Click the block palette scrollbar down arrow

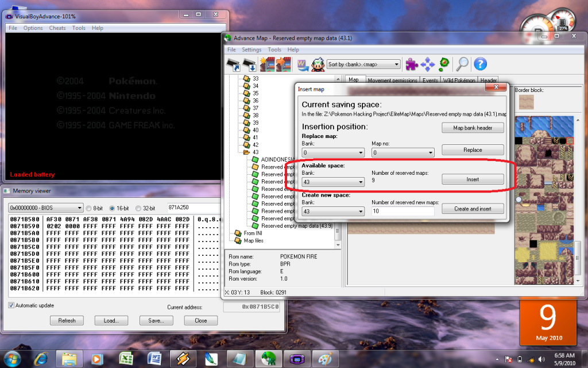578,281
